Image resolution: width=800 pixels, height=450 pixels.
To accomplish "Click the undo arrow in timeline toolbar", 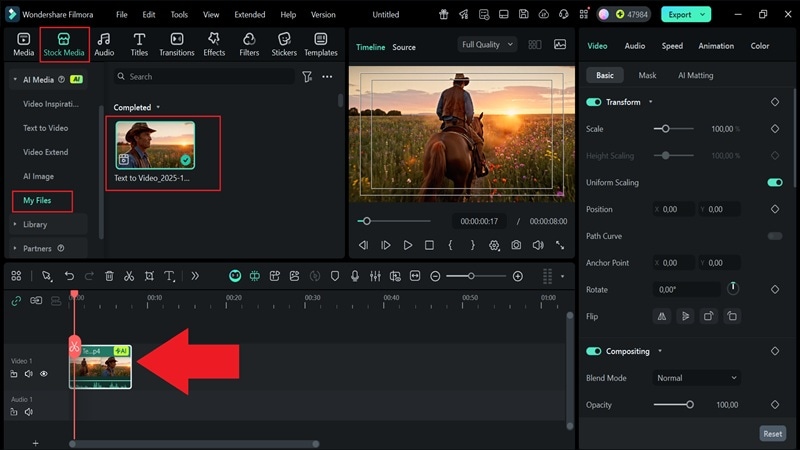I will point(69,276).
